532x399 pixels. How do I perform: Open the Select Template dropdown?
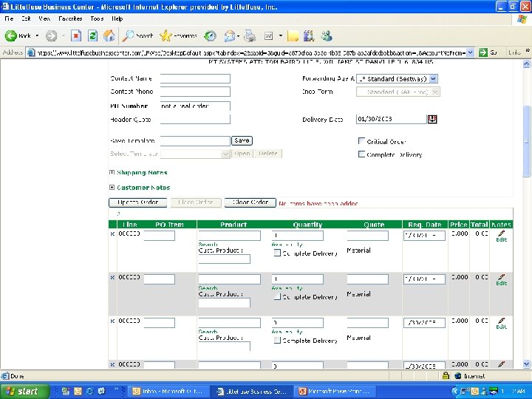point(225,154)
